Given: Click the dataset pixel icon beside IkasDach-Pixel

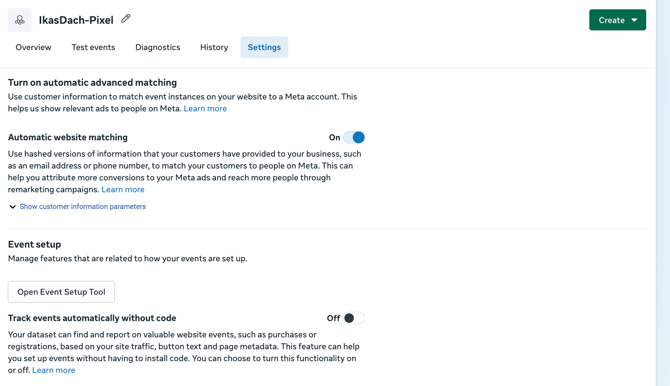Looking at the screenshot, I should pos(20,20).
